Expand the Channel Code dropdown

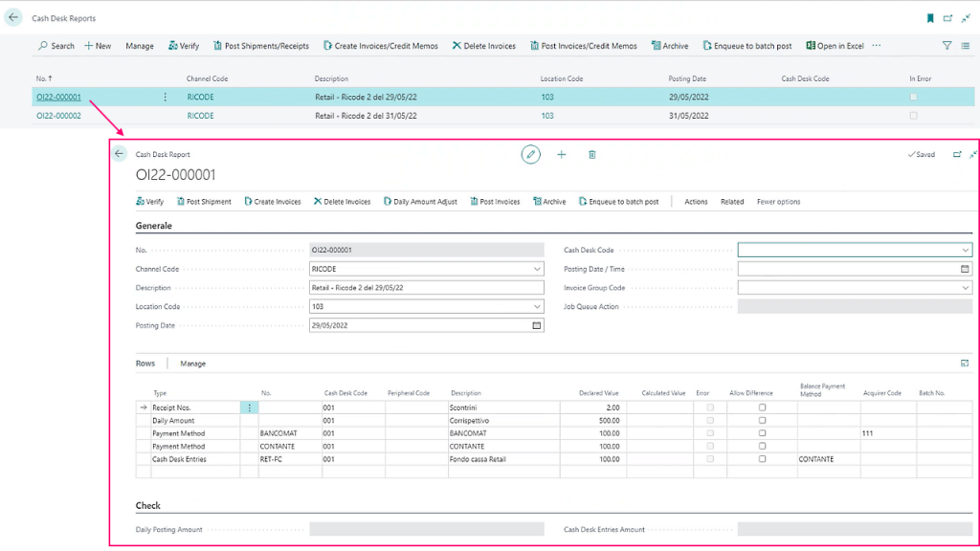537,269
